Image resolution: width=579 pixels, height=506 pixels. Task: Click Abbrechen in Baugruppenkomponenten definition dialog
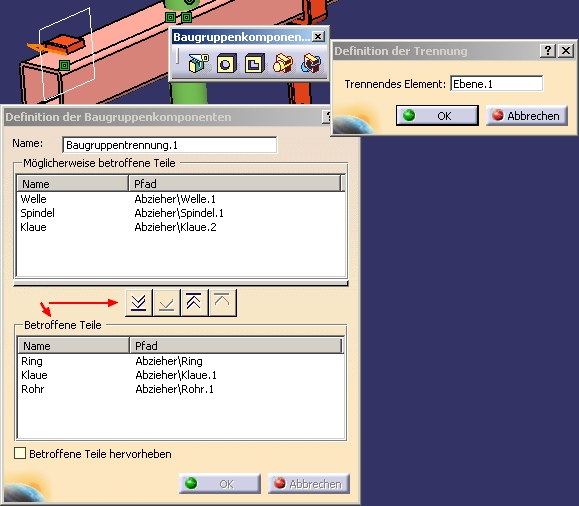(x=309, y=483)
